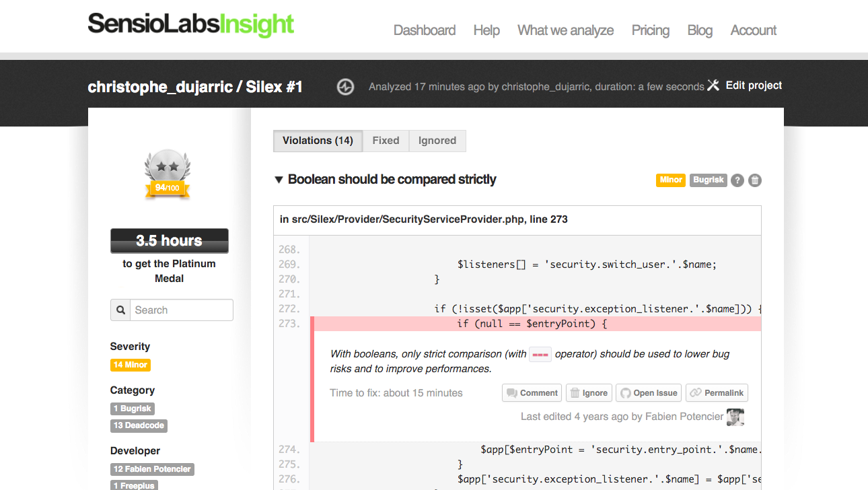Image resolution: width=868 pixels, height=490 pixels.
Task: Click line number 276.
Action: (x=289, y=479)
